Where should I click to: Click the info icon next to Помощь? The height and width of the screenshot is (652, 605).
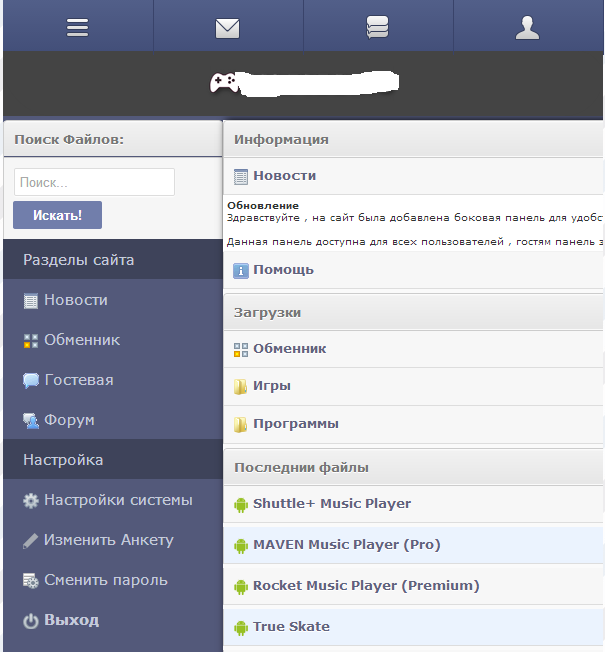(x=240, y=270)
